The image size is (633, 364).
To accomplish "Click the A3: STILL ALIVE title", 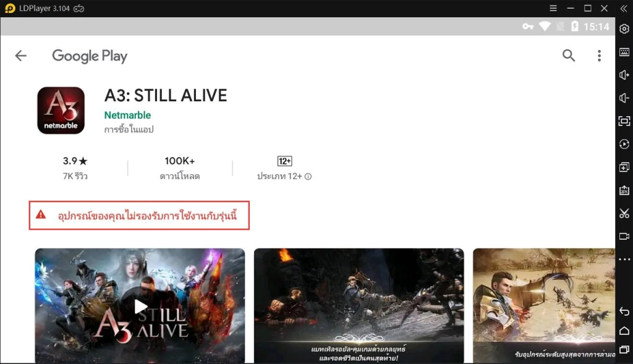I will 166,96.
